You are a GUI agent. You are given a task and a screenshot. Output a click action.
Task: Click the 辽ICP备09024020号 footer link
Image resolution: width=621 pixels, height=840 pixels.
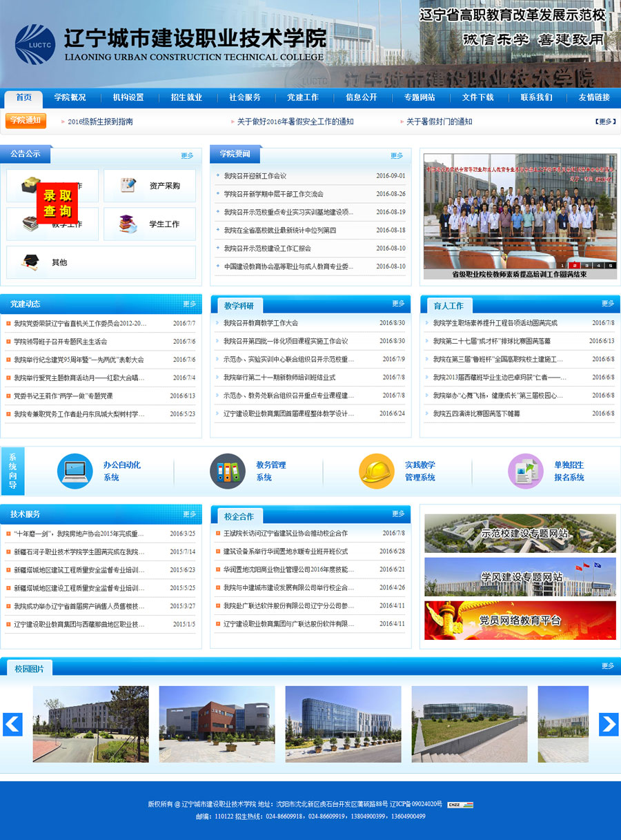pos(416,804)
